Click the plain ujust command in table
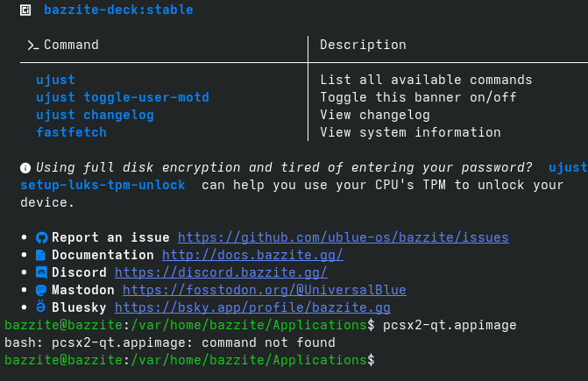 click(55, 80)
